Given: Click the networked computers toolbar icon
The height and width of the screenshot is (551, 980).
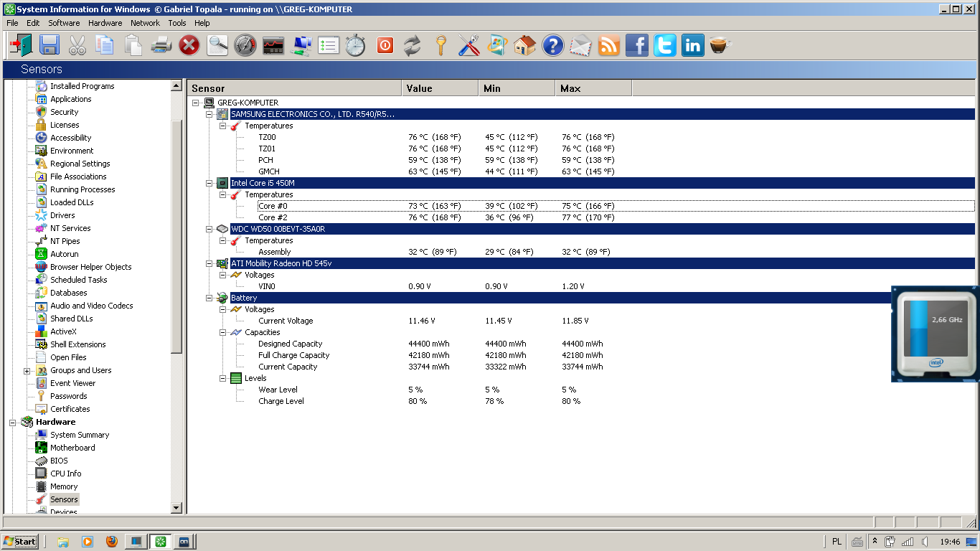Looking at the screenshot, I should tap(301, 46).
